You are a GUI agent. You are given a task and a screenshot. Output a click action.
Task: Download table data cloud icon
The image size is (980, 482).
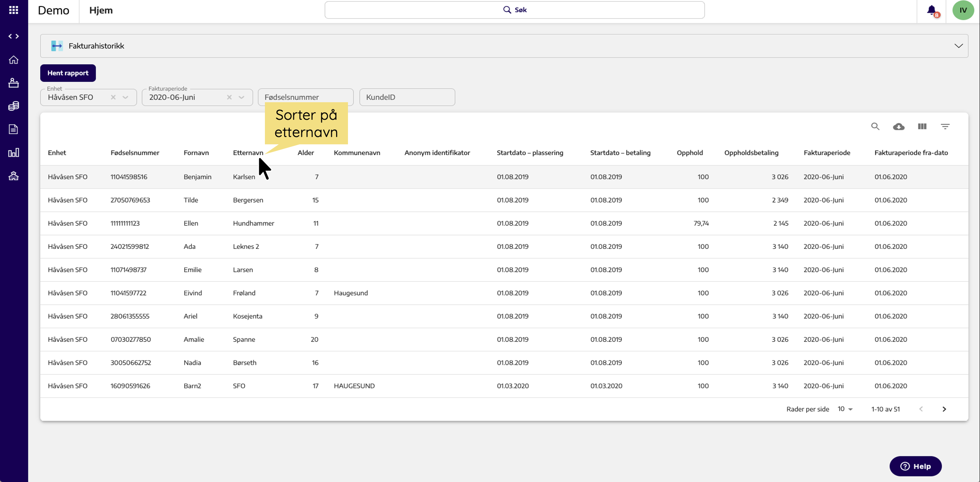898,126
